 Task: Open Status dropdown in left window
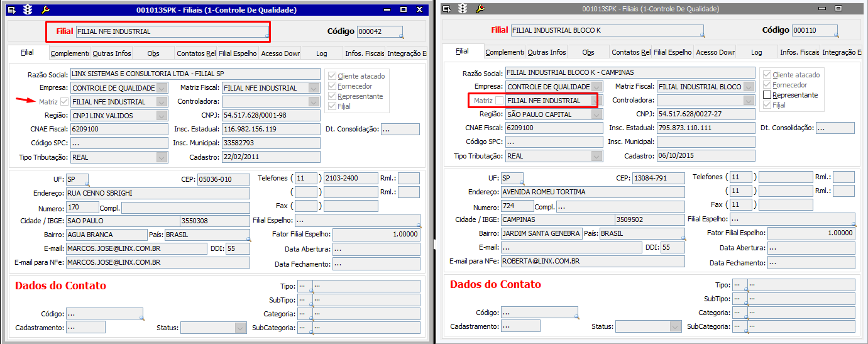(x=240, y=328)
